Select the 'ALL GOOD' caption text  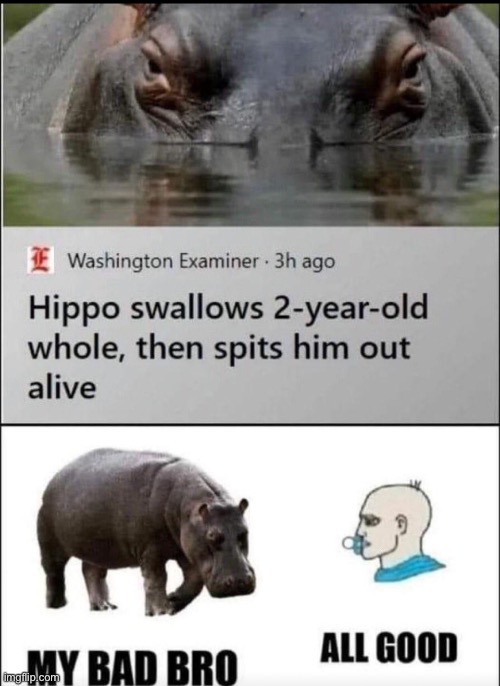point(388,647)
